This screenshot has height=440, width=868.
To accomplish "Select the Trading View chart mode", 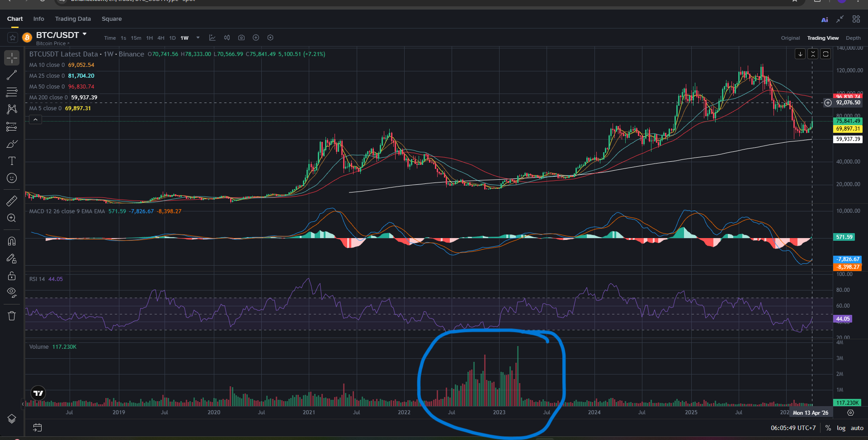I will (823, 38).
